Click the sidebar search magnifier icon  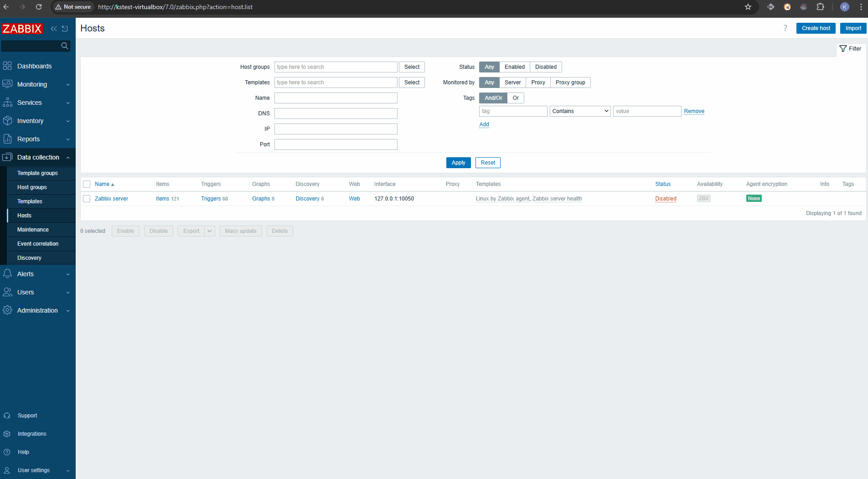click(65, 46)
